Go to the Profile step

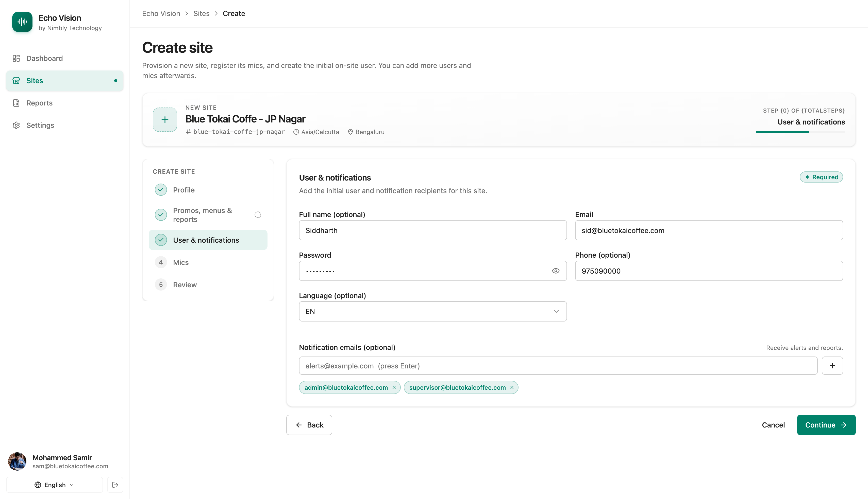click(208, 189)
